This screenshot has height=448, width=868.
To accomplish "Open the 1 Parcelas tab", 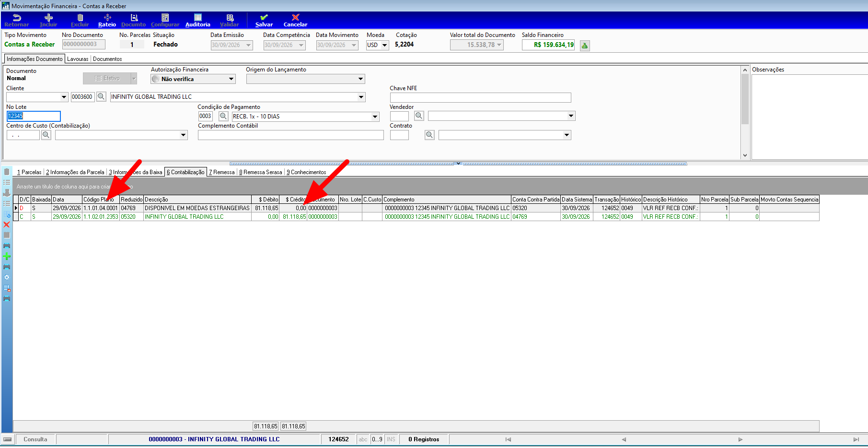I will point(29,172).
